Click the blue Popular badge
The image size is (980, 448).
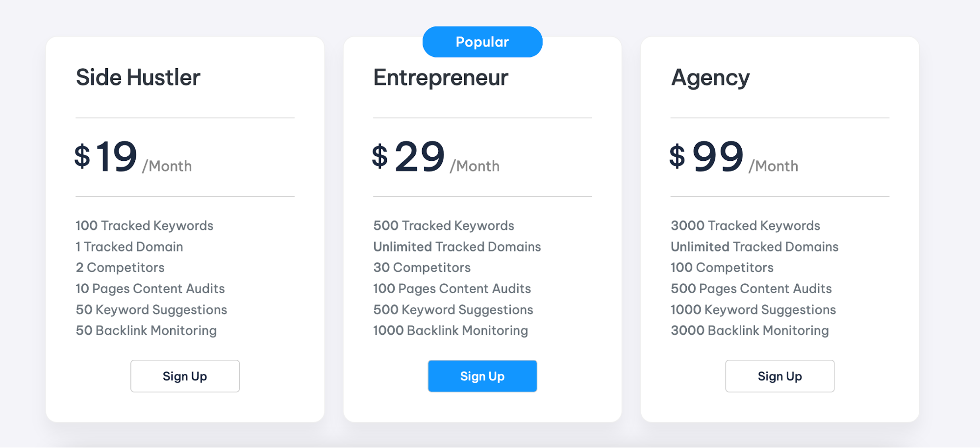[482, 42]
